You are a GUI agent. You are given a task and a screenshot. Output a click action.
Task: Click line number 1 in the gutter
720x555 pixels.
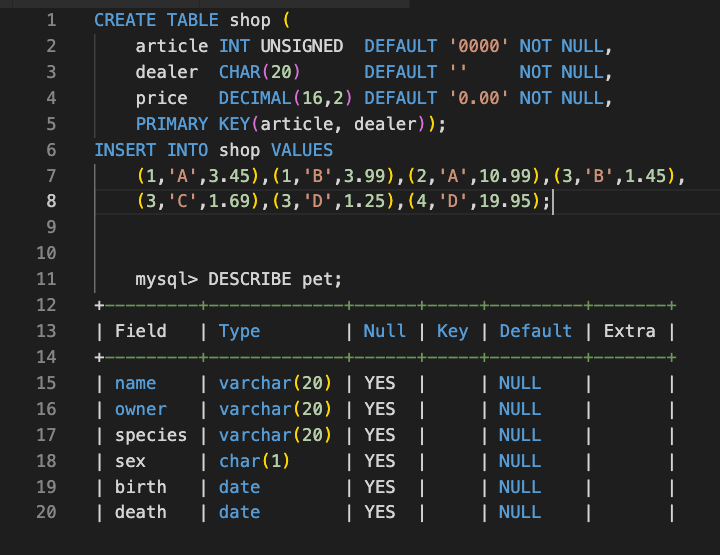[x=51, y=20]
